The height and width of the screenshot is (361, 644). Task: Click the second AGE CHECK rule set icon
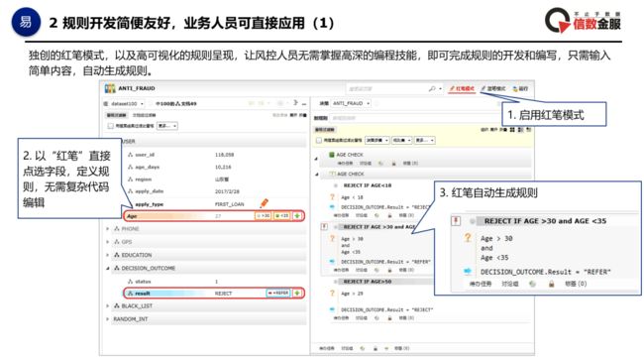pos(333,174)
